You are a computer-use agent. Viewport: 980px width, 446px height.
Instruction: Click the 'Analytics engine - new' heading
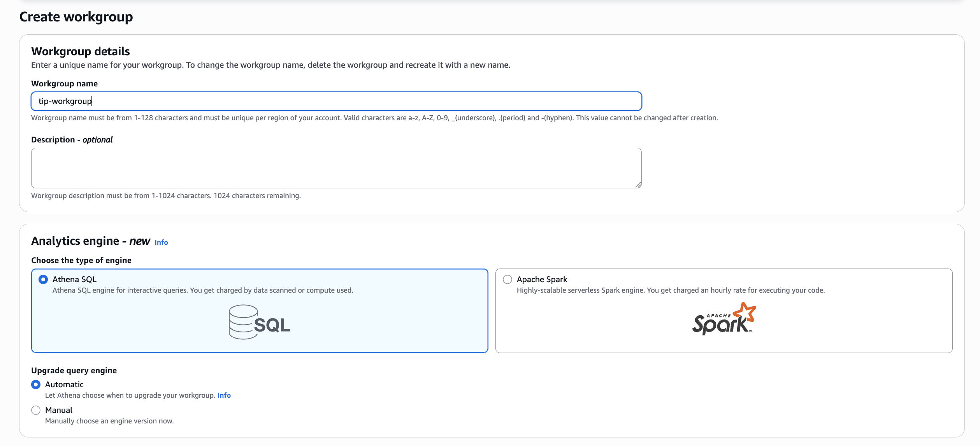click(91, 241)
